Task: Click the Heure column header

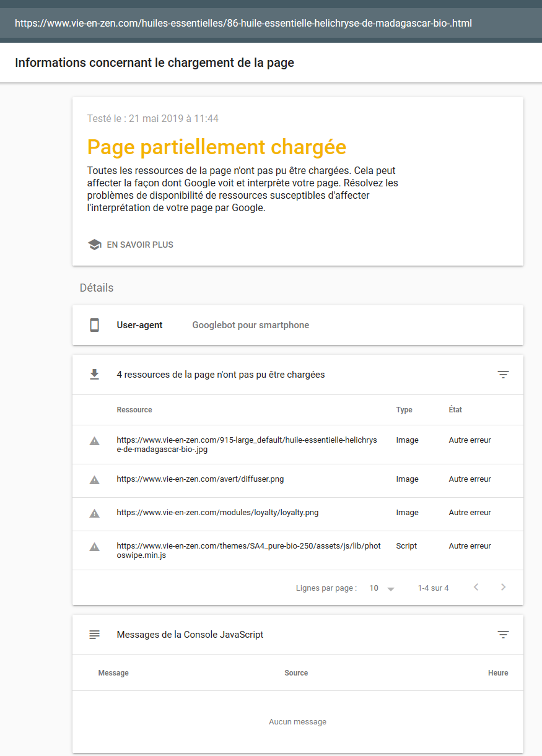Action: click(497, 673)
